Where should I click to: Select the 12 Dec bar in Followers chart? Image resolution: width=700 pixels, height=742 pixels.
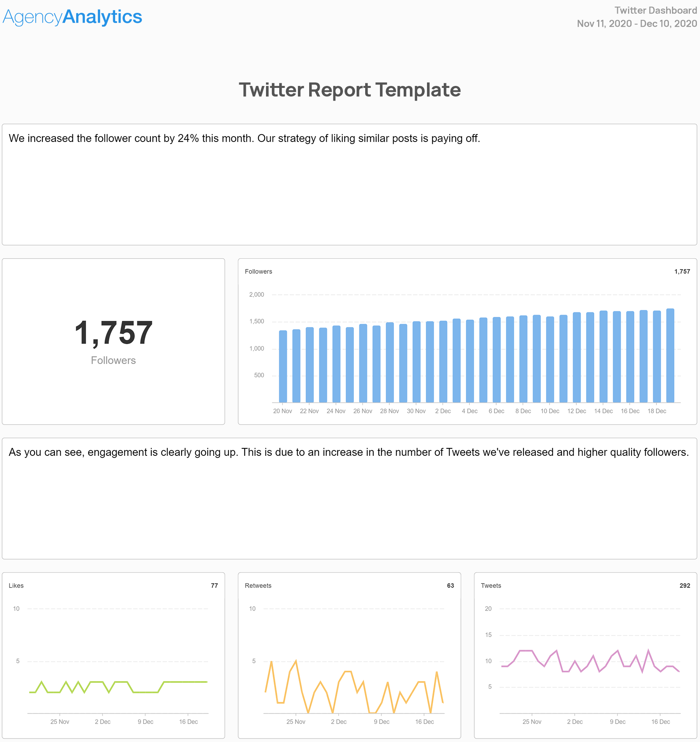(x=577, y=357)
